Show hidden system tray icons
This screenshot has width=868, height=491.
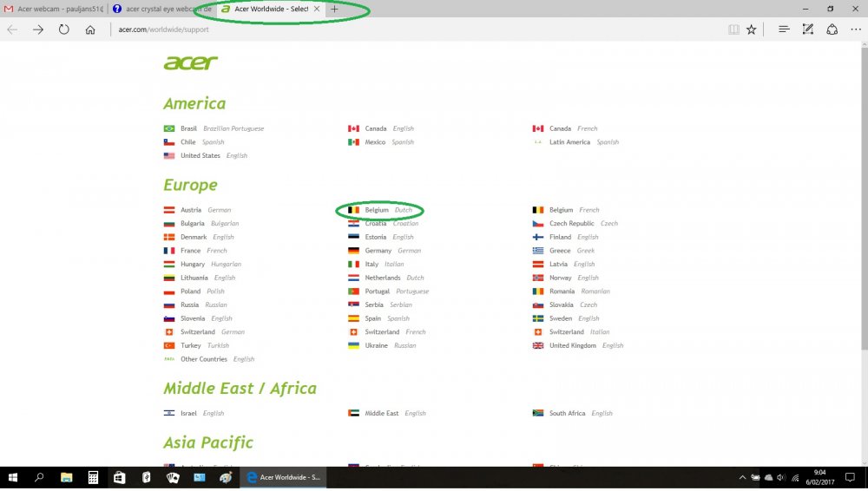(742, 477)
